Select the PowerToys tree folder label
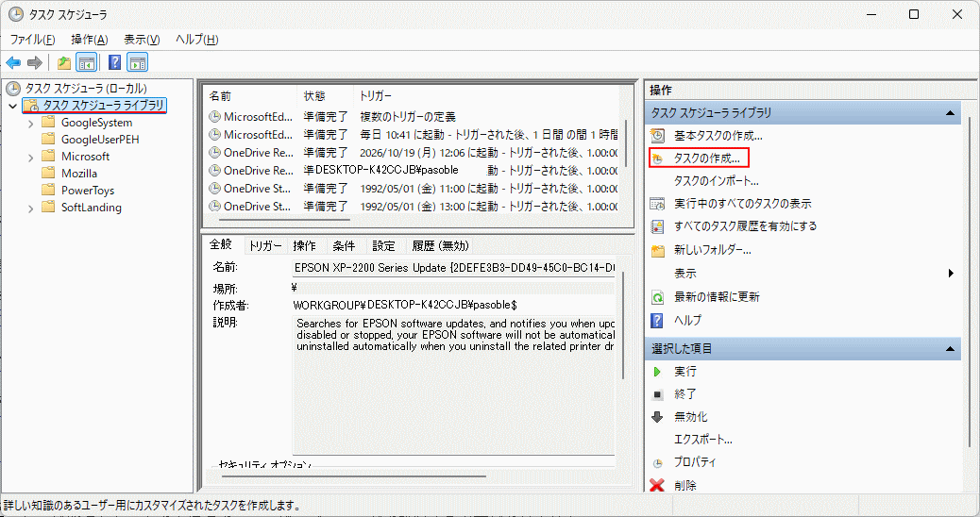The image size is (980, 517). click(x=88, y=191)
